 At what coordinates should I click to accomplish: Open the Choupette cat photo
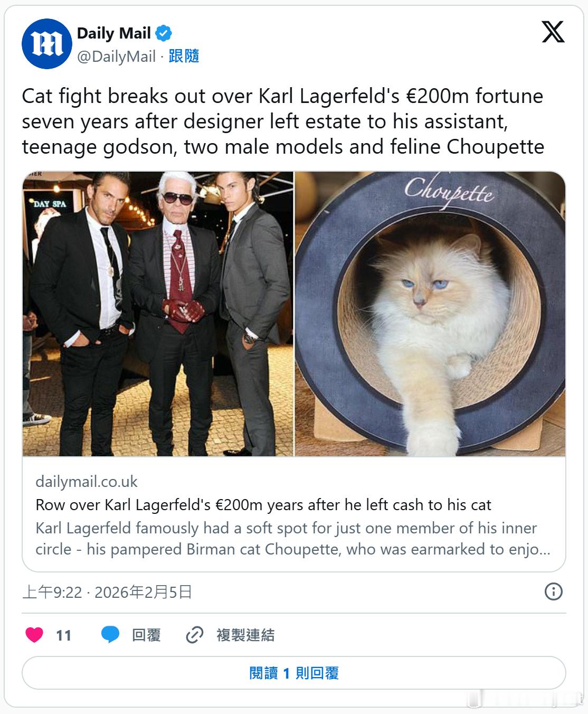click(430, 314)
